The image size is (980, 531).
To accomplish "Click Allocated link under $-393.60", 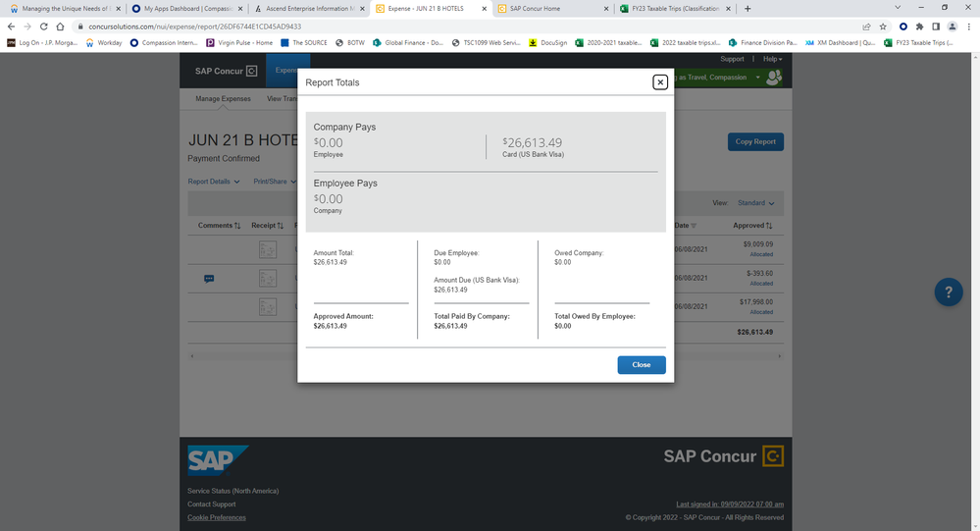I will pos(761,284).
